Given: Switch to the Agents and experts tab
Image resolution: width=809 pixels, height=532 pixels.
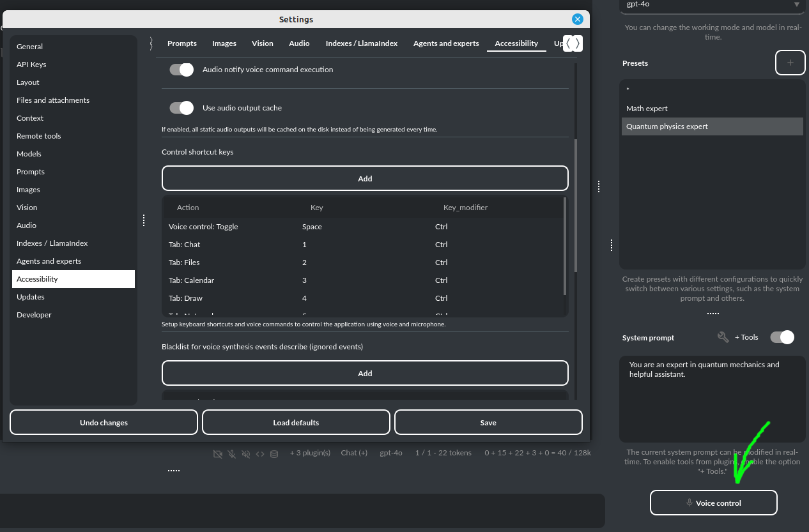Looking at the screenshot, I should click(x=446, y=43).
